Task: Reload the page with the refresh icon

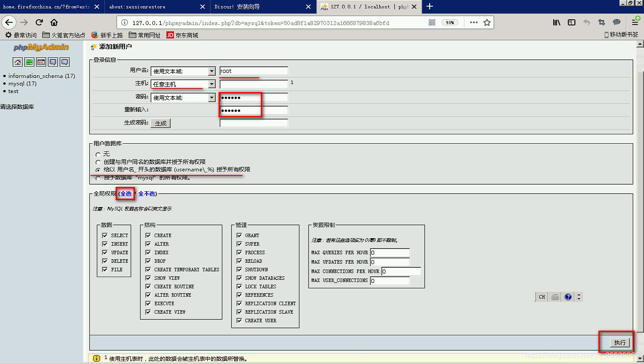Action: [x=39, y=22]
